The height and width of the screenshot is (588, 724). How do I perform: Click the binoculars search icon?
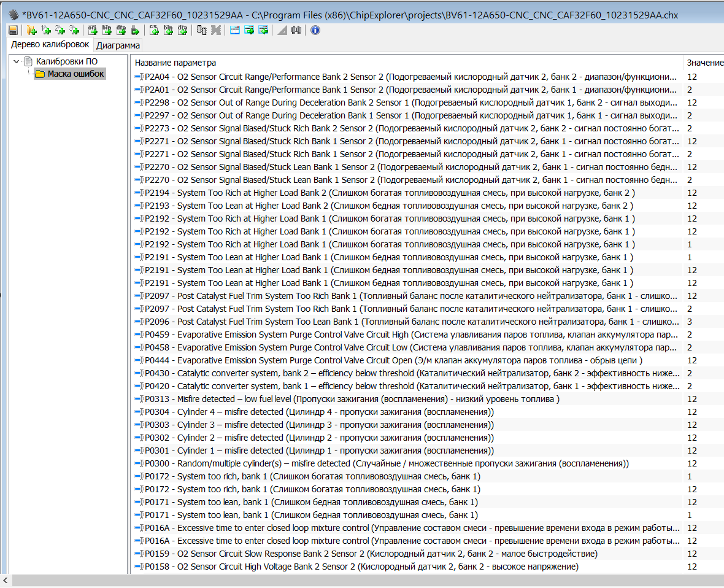[x=296, y=30]
